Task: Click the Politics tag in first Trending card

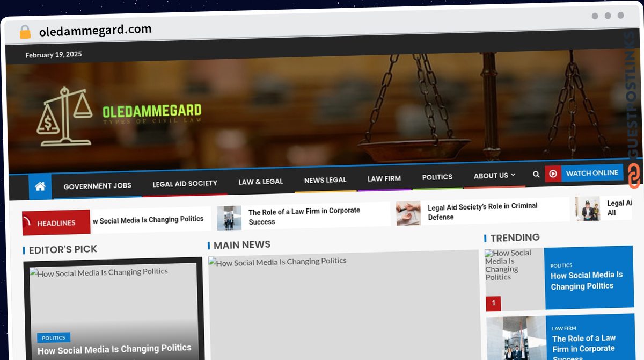Action: click(561, 265)
